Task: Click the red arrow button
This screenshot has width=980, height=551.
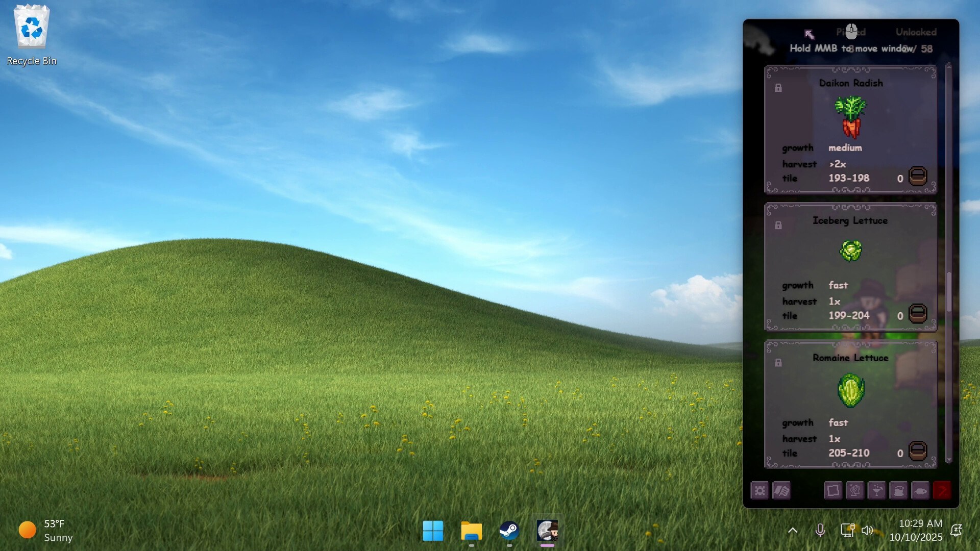Action: coord(942,491)
